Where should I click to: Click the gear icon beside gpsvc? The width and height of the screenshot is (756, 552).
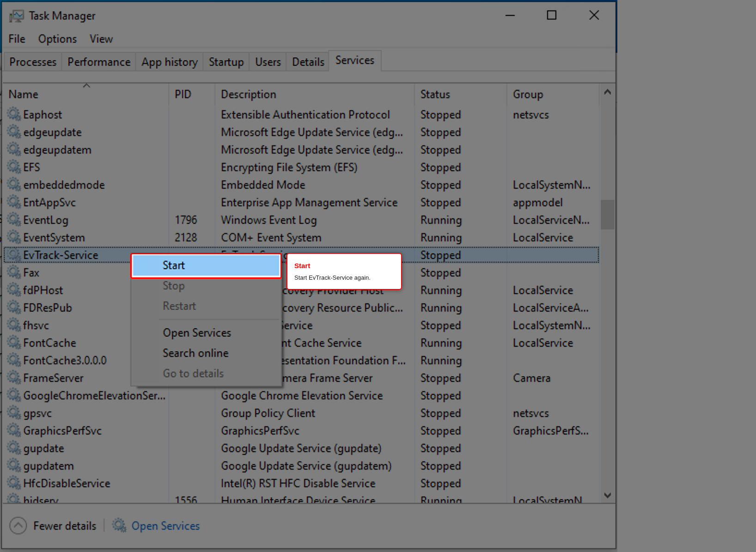(14, 413)
